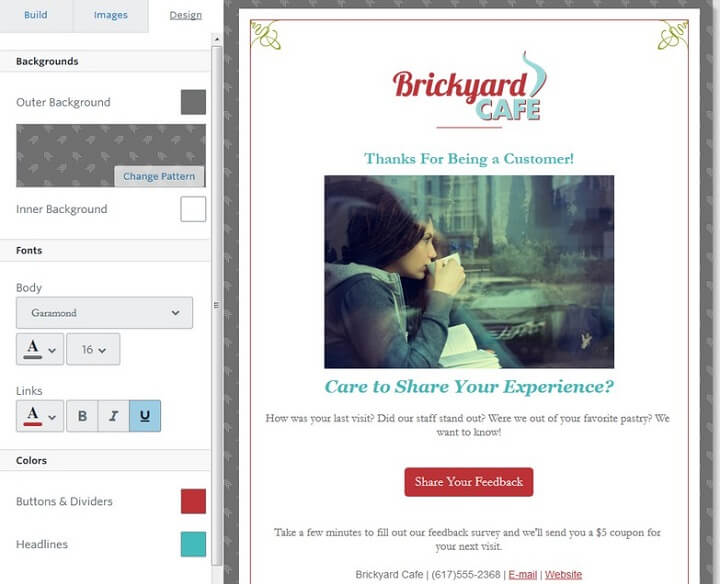Click the Outer Background label
Screen dimensions: 720x584
63,102
